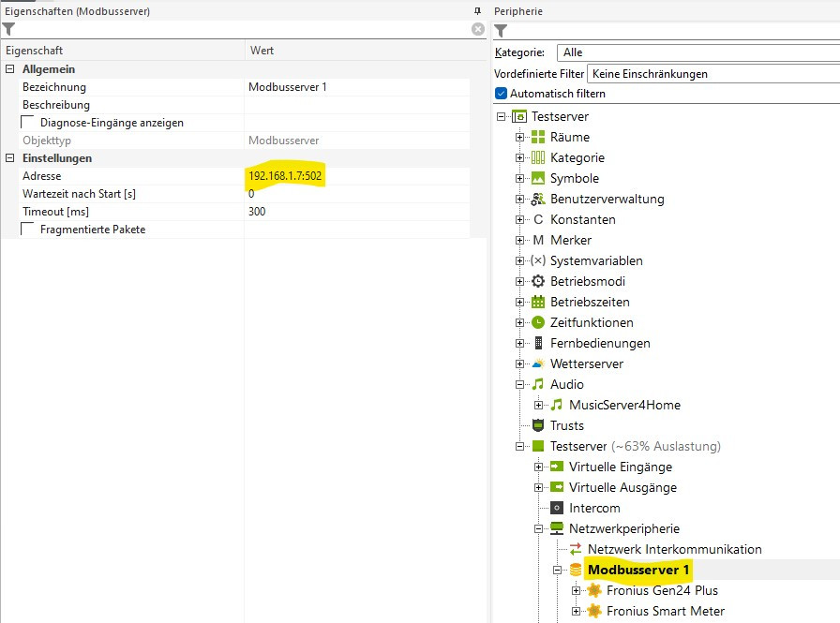840x623 pixels.
Task: Click the Zeitfunktionen clock icon
Action: (x=538, y=322)
